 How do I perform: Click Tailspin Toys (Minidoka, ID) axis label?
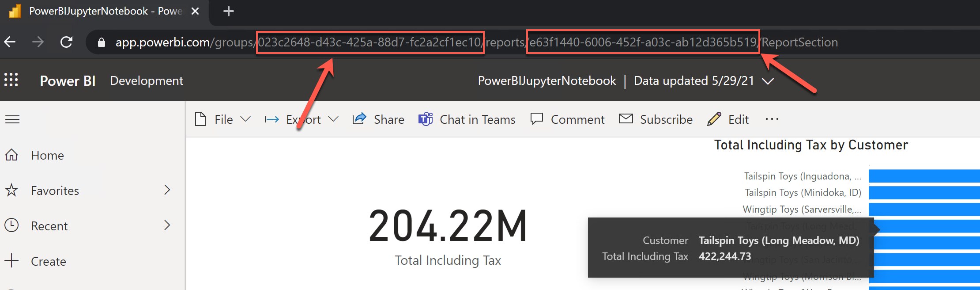pos(803,193)
